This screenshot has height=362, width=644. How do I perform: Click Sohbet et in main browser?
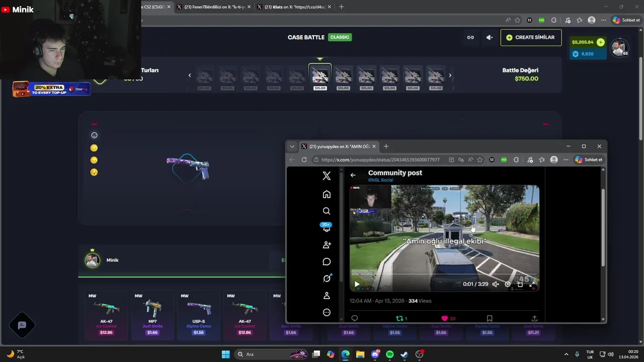(x=626, y=20)
